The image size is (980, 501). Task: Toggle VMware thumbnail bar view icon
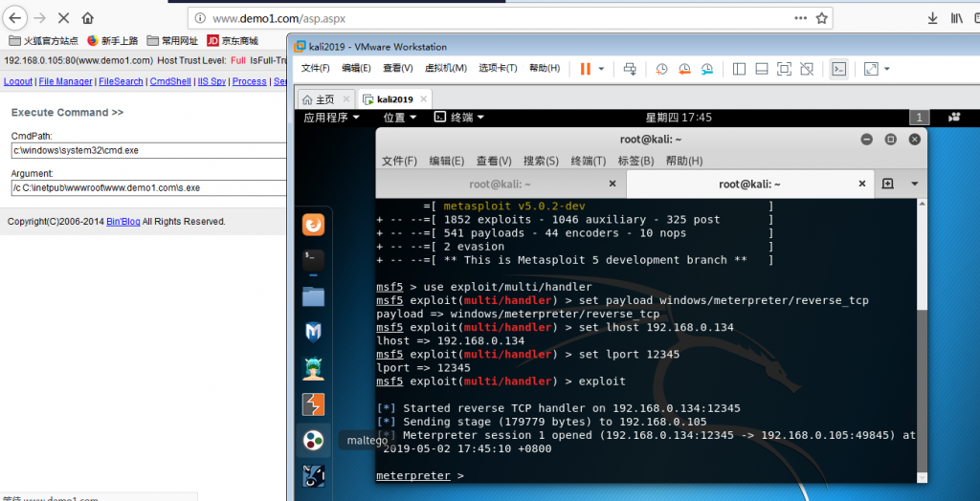761,69
